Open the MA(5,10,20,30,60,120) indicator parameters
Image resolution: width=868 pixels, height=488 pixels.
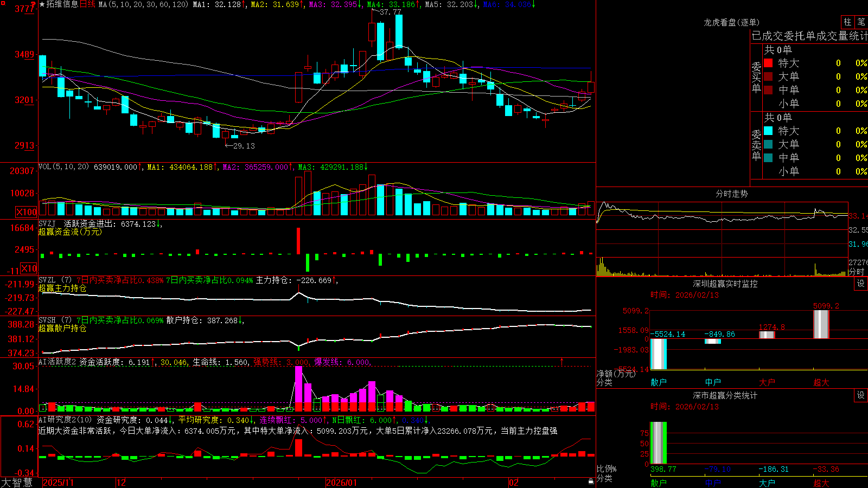(x=143, y=4)
